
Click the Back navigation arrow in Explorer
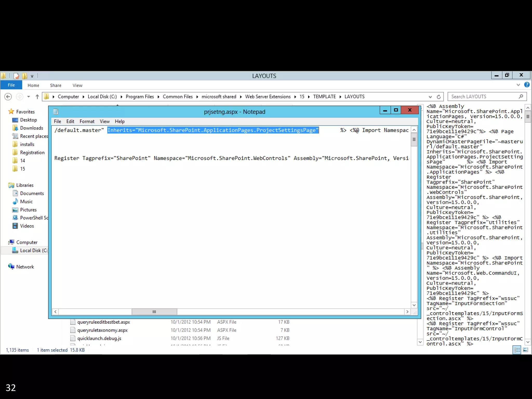pos(8,97)
